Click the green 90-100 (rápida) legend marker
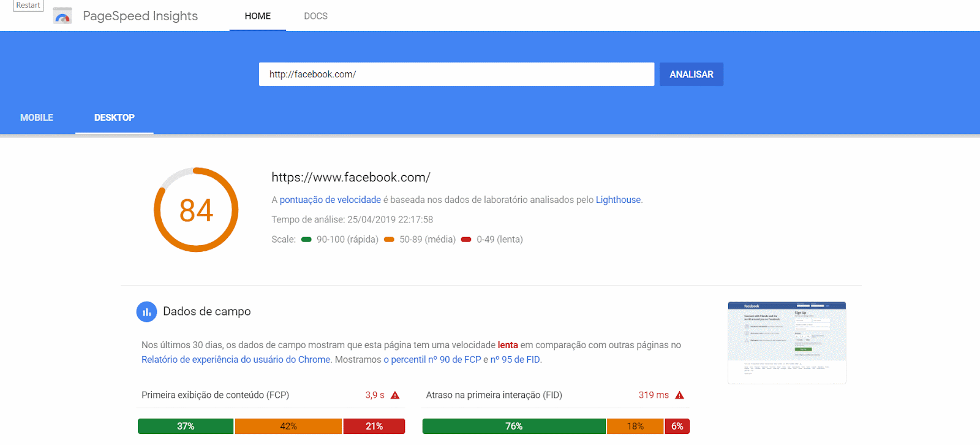 pos(306,240)
